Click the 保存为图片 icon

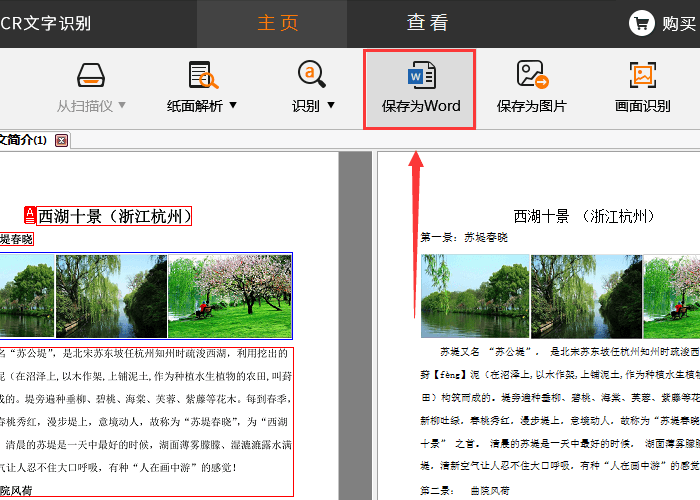[x=532, y=74]
